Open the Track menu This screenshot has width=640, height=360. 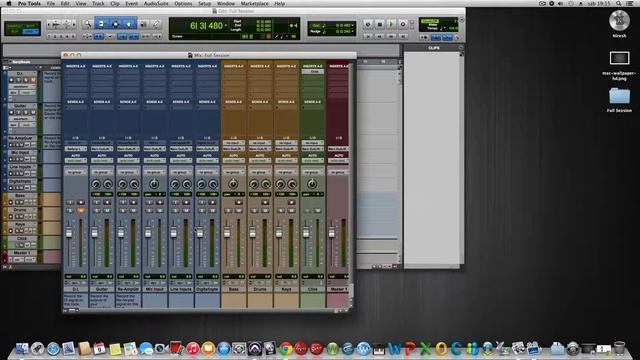(x=98, y=3)
